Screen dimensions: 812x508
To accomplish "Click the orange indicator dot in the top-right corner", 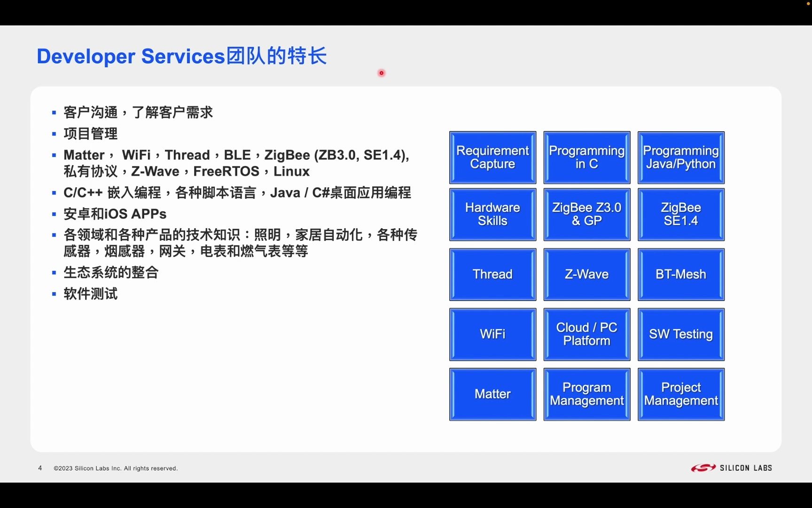I will (x=808, y=3).
